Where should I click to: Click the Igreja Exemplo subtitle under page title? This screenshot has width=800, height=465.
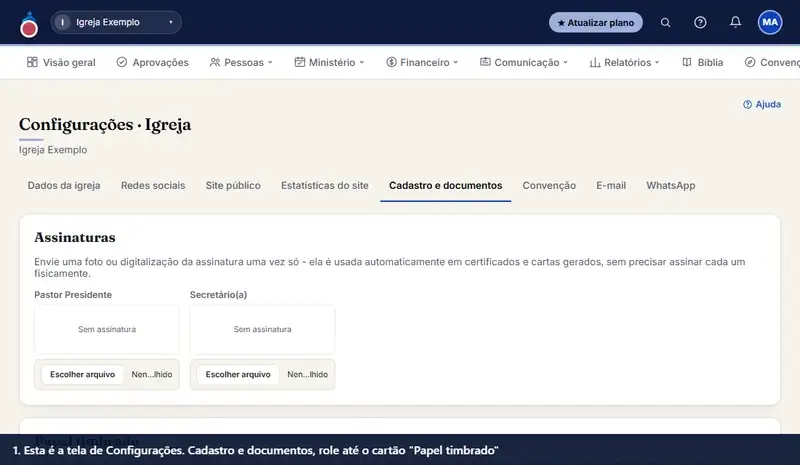click(53, 150)
